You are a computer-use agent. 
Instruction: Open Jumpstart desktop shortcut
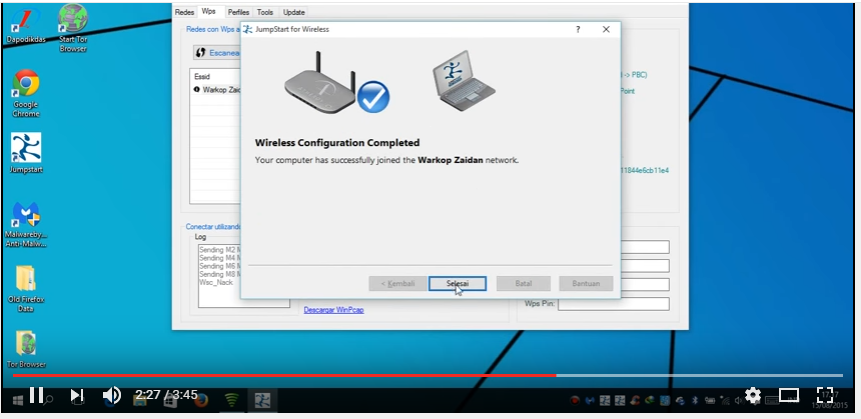pos(26,153)
